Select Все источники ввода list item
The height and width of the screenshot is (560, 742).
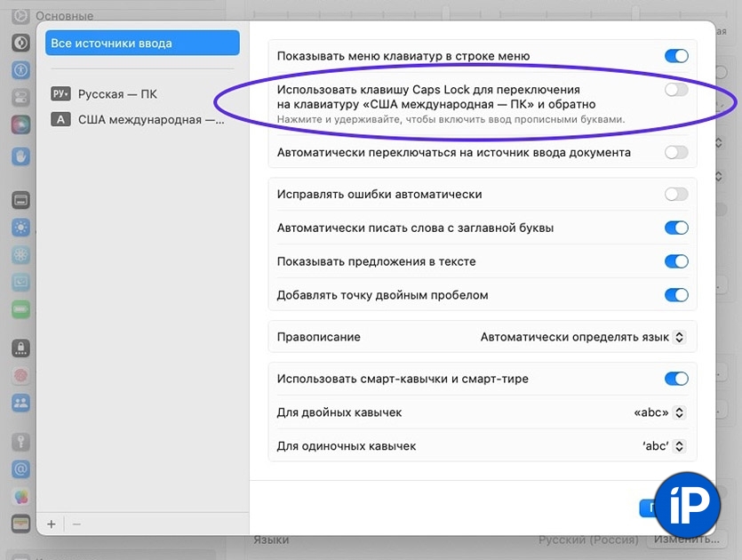(142, 43)
